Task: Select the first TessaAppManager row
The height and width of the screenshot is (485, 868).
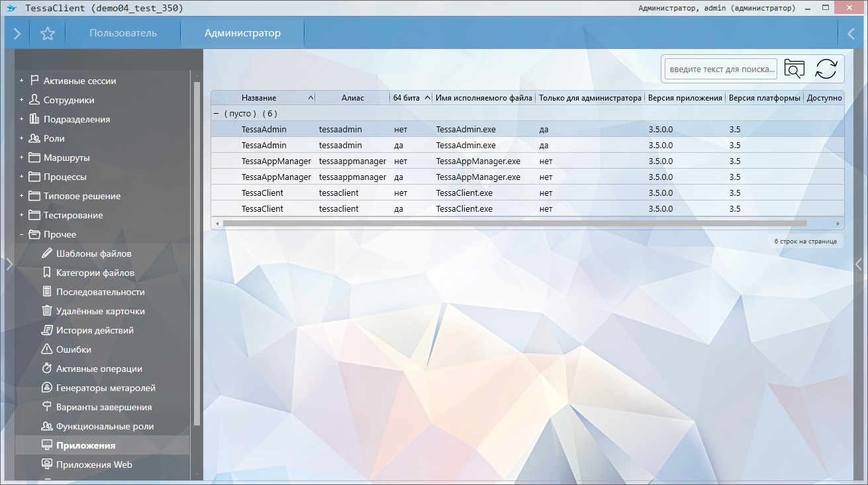Action: 276,161
